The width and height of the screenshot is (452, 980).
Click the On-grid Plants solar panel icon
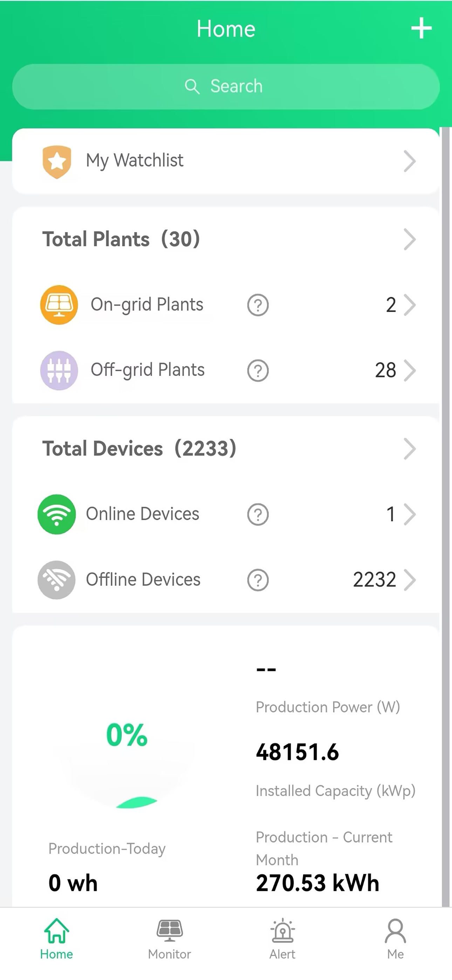click(59, 305)
